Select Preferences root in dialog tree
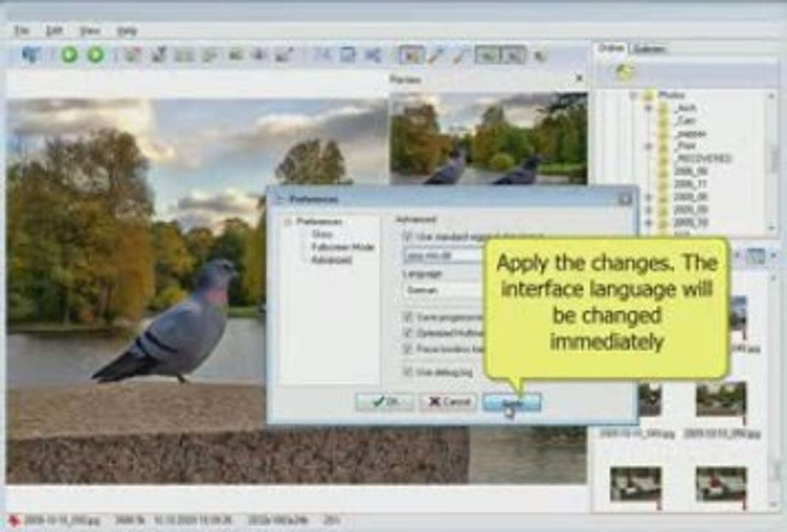This screenshot has height=532, width=787. [319, 222]
